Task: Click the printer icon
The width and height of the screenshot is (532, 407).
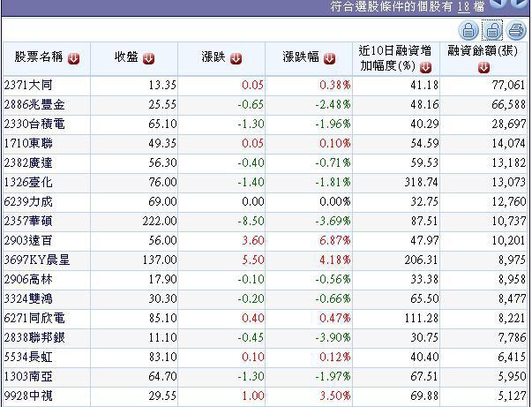Action: 516,30
